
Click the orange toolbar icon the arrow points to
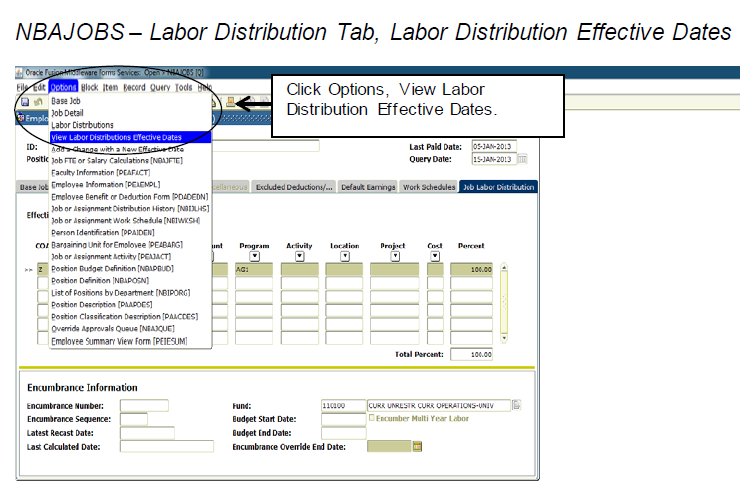coord(230,102)
